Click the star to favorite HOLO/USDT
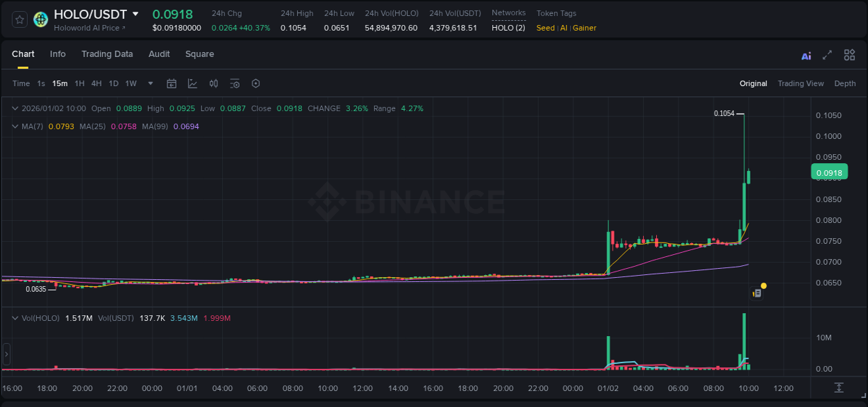The height and width of the screenshot is (407, 868). 19,19
